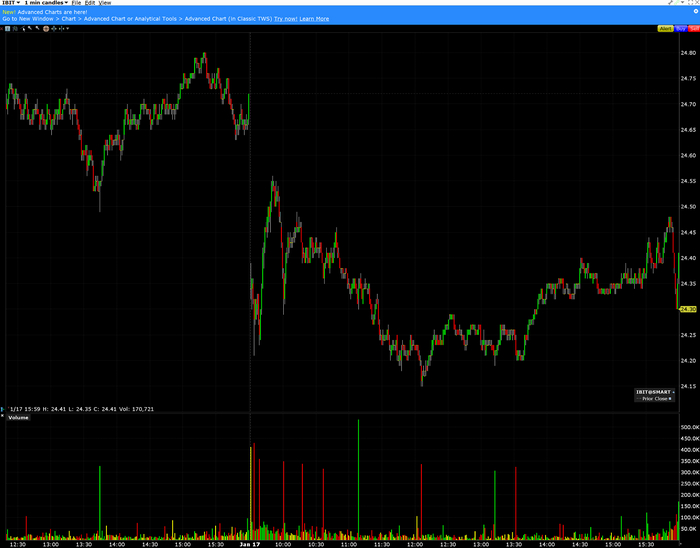Open the title bar down-arrow menu
This screenshot has width=700, height=548.
[683, 2]
